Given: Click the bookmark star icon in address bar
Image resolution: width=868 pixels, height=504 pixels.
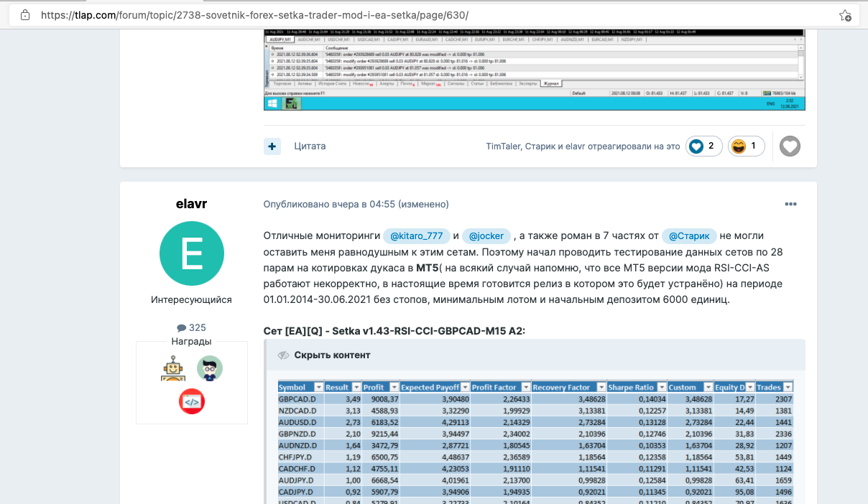Looking at the screenshot, I should pos(845,15).
